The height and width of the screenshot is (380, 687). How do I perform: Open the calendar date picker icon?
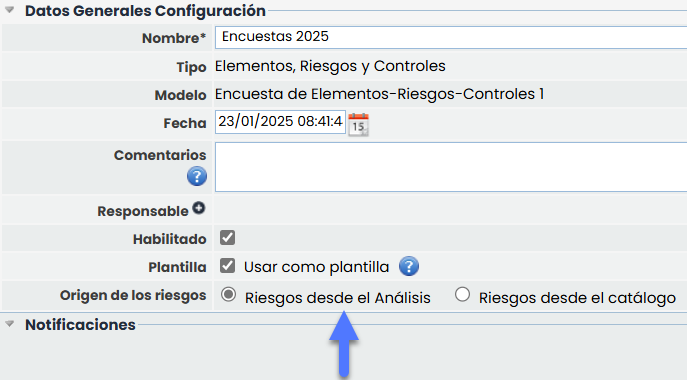tap(358, 124)
